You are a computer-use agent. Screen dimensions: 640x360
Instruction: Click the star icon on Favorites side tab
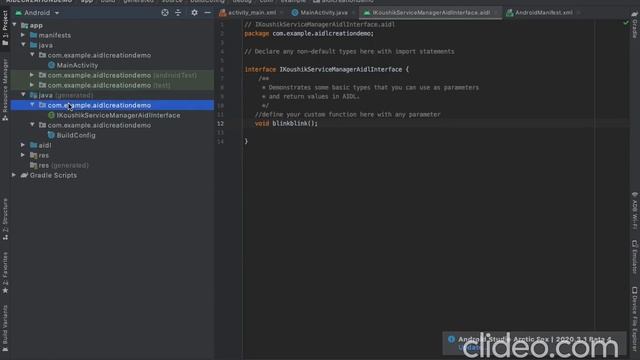[x=5, y=290]
